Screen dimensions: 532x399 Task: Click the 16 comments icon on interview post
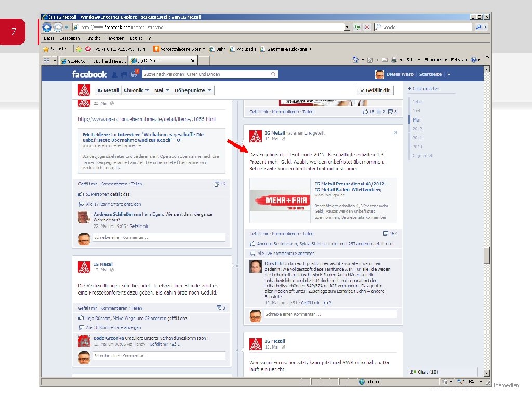pos(217,184)
